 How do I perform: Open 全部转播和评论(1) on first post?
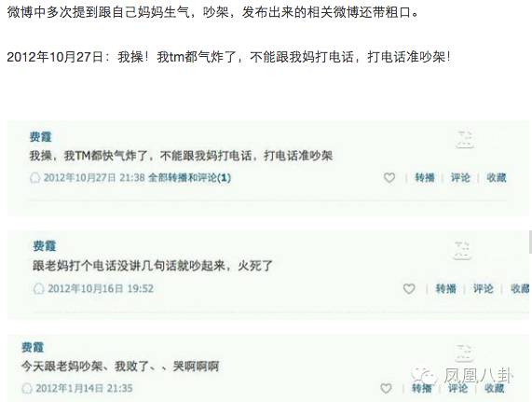click(190, 177)
